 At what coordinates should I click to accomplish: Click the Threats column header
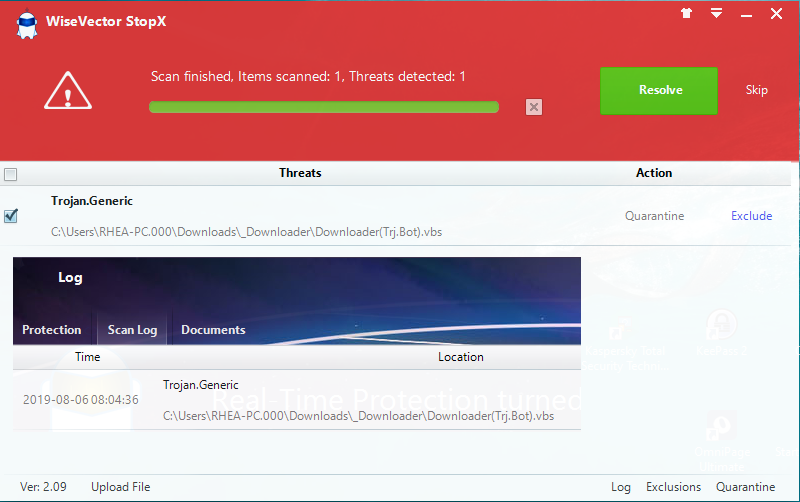coord(300,173)
